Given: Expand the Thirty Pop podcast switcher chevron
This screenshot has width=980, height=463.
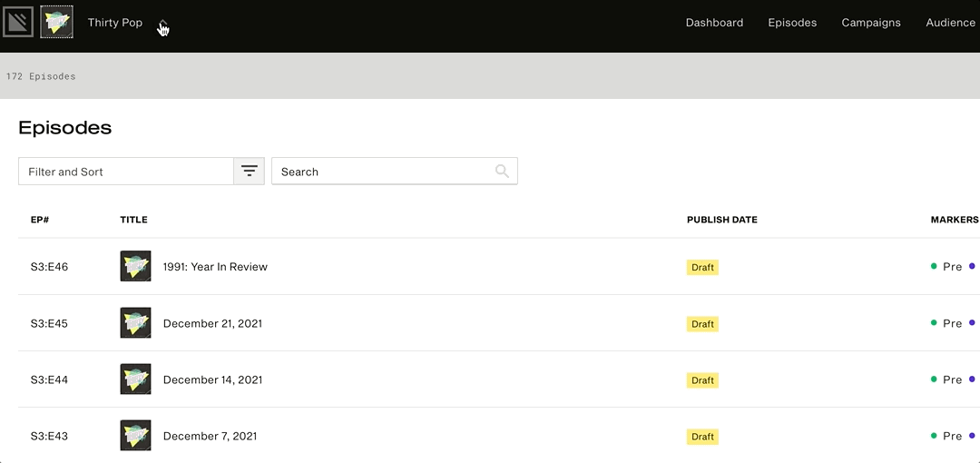Looking at the screenshot, I should (x=163, y=24).
